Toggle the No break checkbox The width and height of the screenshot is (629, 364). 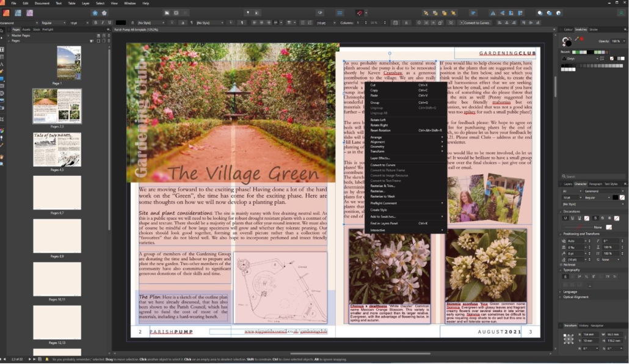[x=562, y=264]
